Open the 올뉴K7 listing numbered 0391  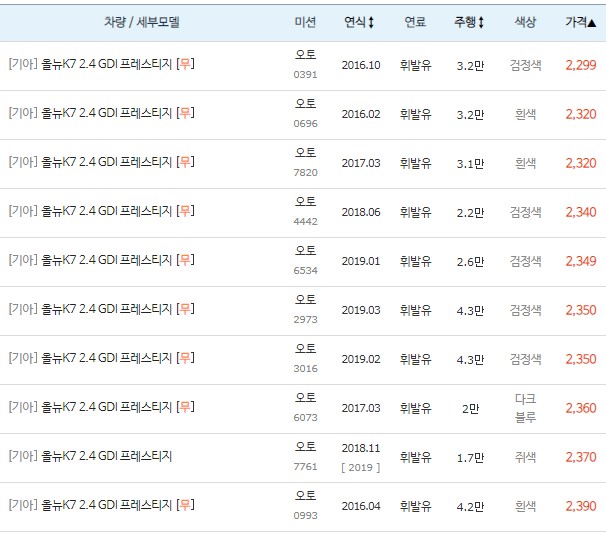click(x=106, y=64)
